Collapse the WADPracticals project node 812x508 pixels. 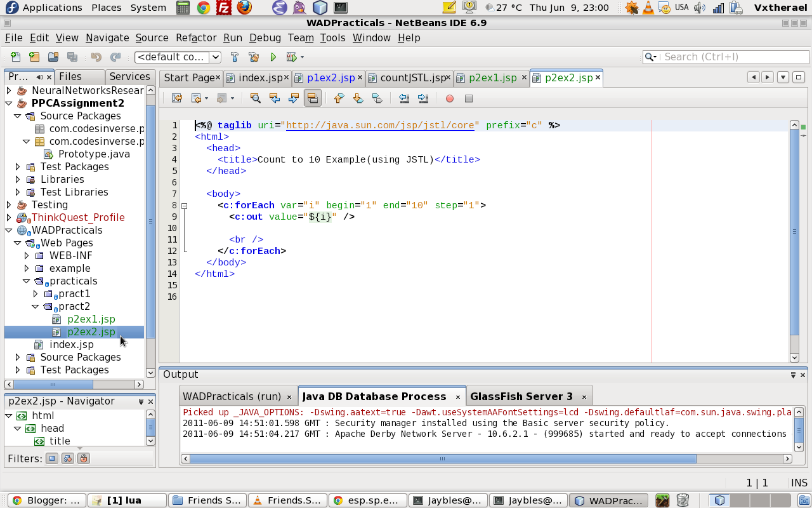pyautogui.click(x=9, y=230)
